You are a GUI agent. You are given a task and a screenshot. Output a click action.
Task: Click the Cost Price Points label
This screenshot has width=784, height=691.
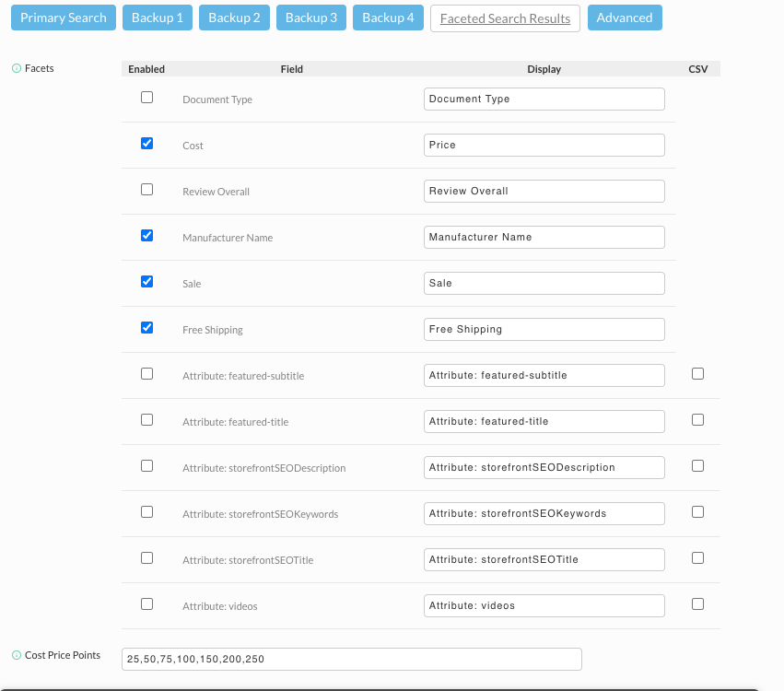[63, 655]
